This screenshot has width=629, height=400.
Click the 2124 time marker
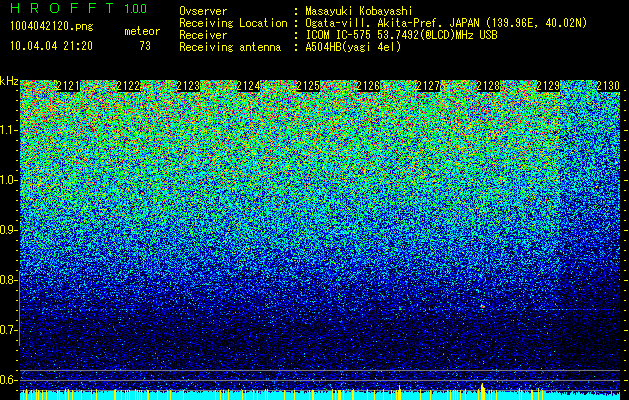[248, 86]
